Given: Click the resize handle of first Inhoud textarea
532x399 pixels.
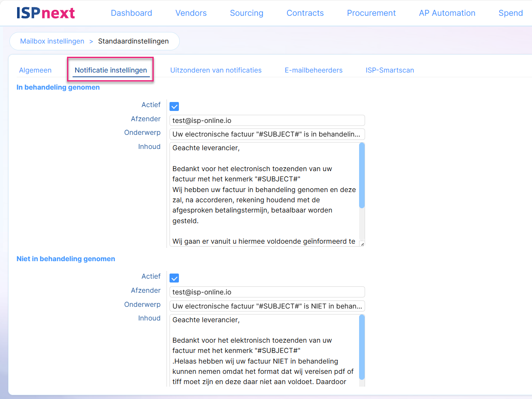Looking at the screenshot, I should [x=362, y=244].
